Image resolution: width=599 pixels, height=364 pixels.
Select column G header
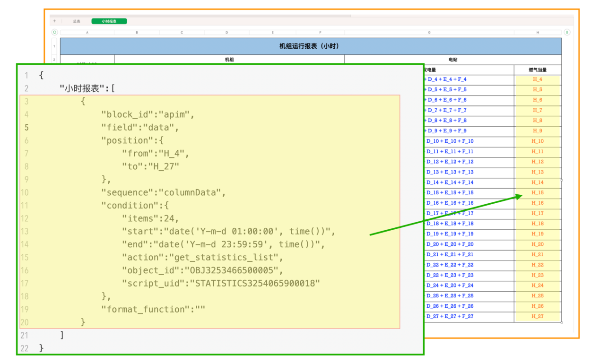click(429, 33)
